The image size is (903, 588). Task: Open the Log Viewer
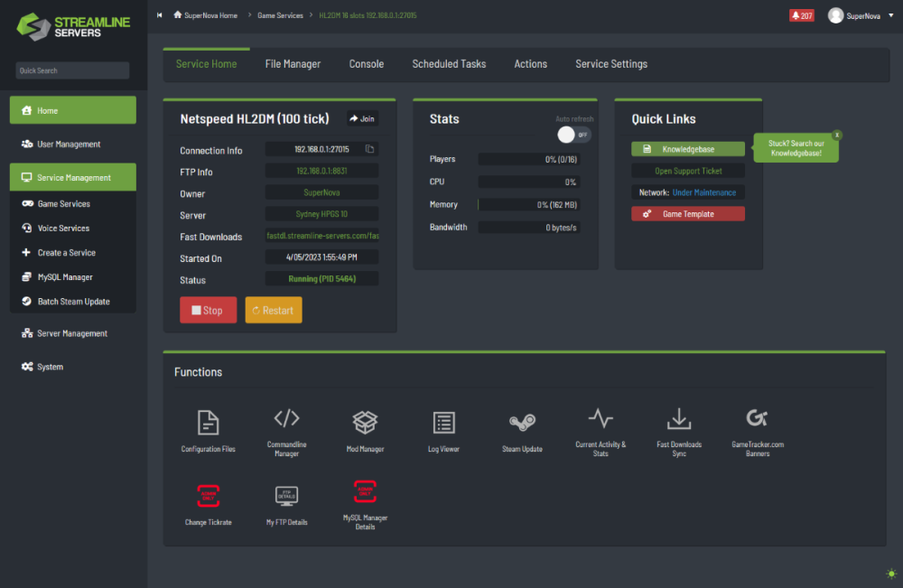click(x=443, y=423)
